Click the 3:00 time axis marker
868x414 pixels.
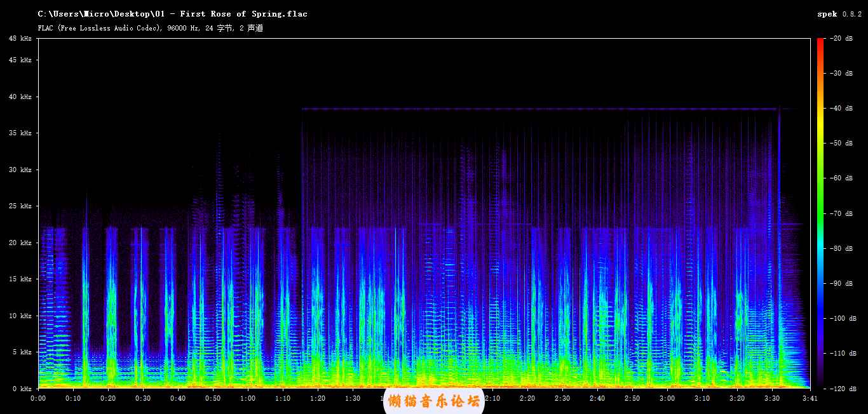[667, 398]
